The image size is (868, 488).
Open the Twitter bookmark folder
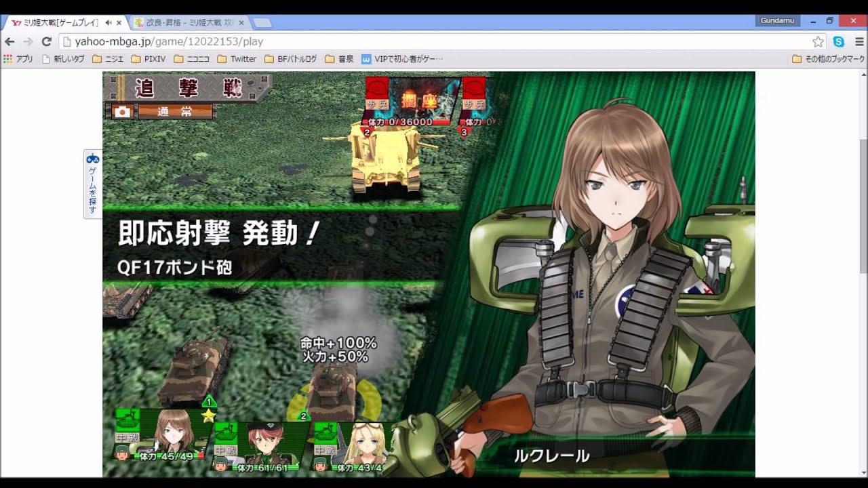[237, 59]
